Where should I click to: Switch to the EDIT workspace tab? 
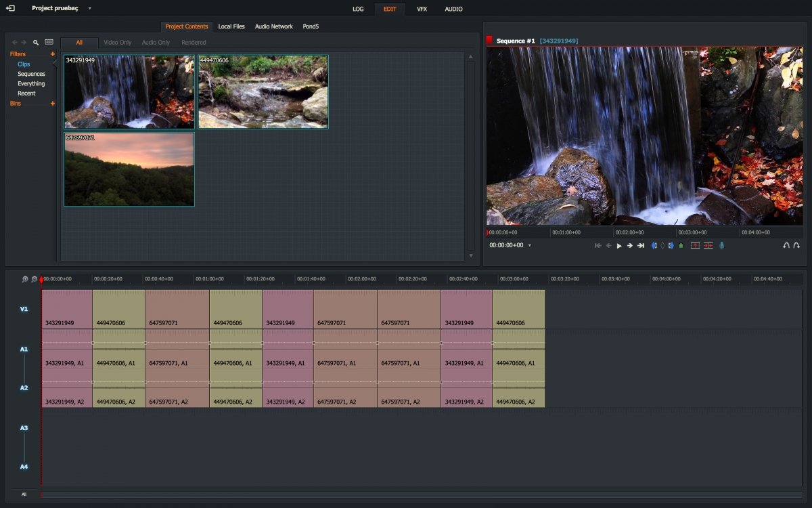tap(390, 9)
